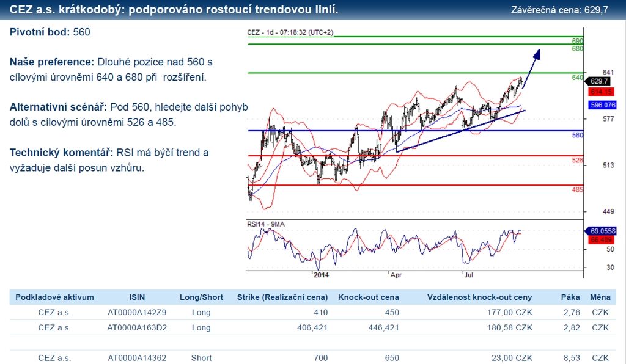The width and height of the screenshot is (626, 364).
Task: Click ISIN cell AT0000A142Z9
Action: (137, 313)
